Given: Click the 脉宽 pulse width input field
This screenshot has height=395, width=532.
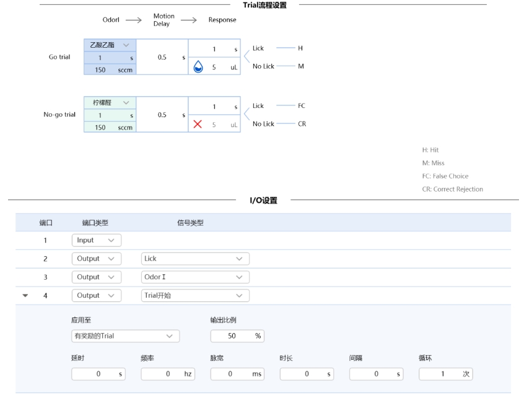Looking at the screenshot, I should tap(237, 375).
